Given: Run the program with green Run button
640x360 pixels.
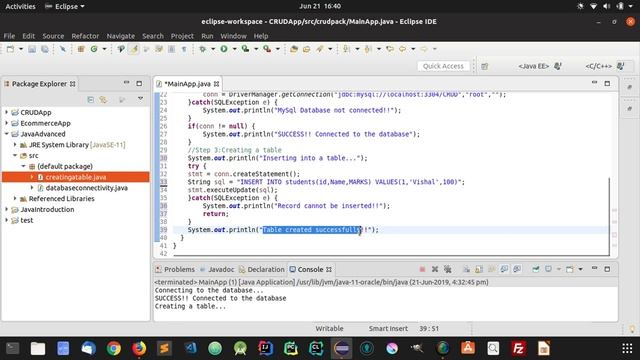Looking at the screenshot, I should pyautogui.click(x=224, y=49).
